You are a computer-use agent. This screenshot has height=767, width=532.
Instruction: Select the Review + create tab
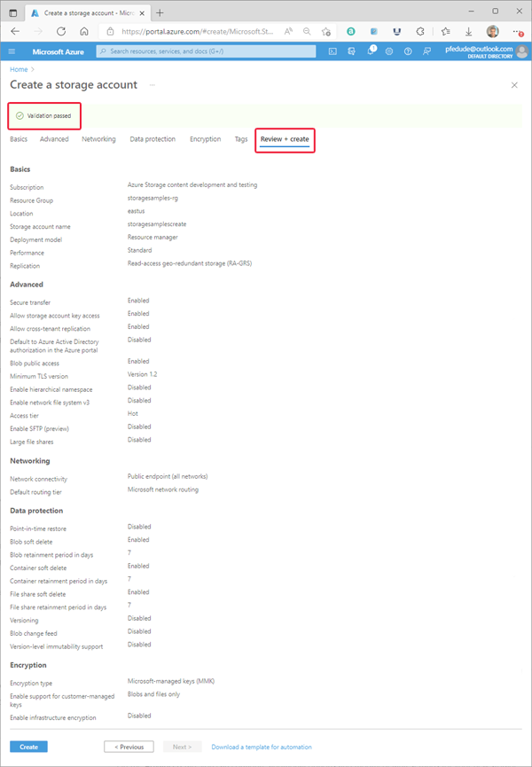tap(285, 140)
